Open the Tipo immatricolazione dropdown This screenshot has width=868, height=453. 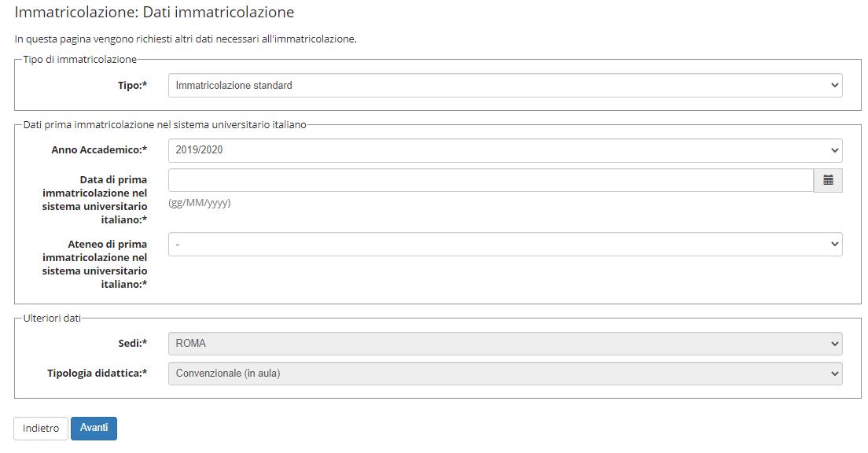[x=505, y=86]
